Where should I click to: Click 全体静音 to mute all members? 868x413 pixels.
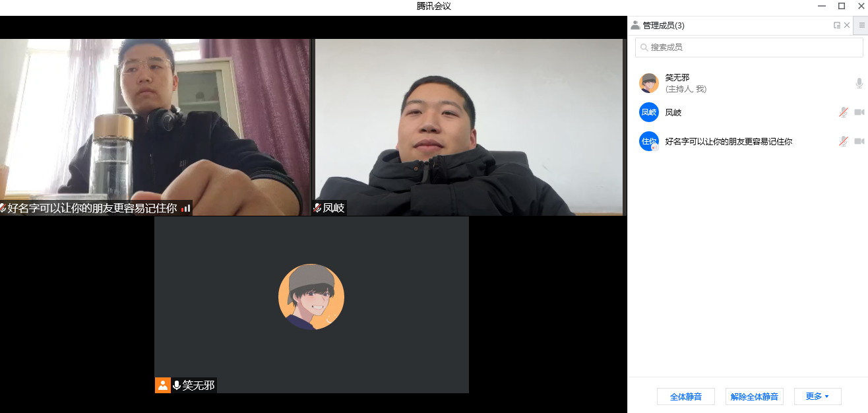click(x=686, y=397)
